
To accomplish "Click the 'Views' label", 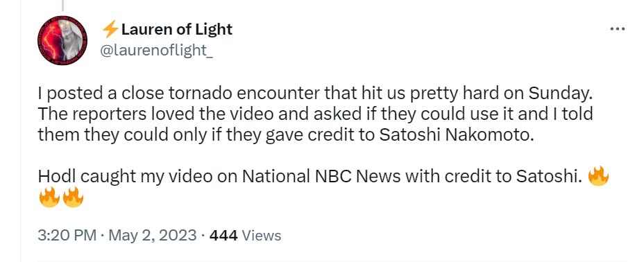I will 262,236.
